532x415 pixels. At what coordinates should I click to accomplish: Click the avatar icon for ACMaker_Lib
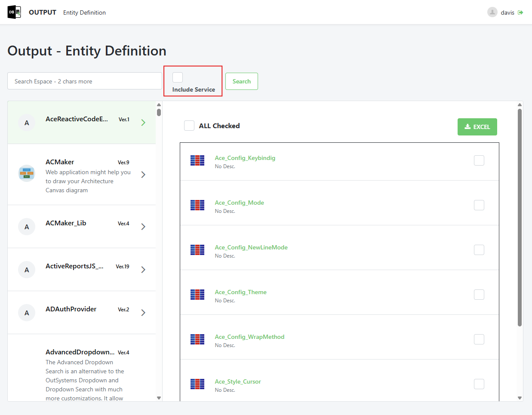pos(26,227)
